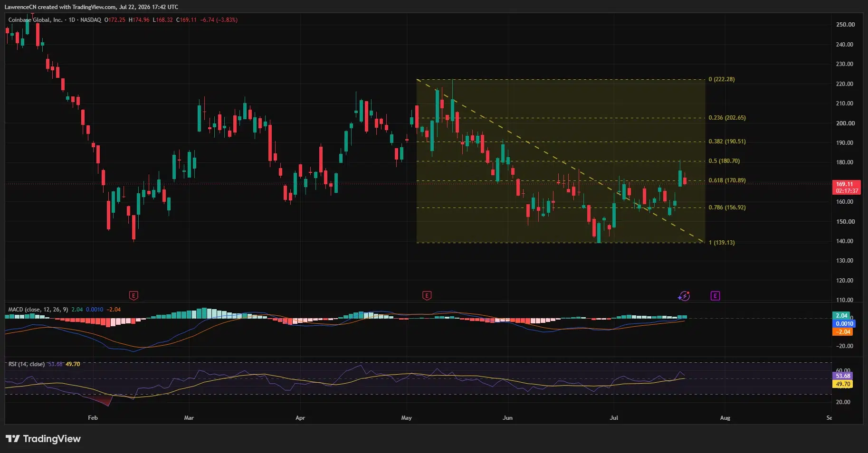Viewport: 868px width, 453px height.
Task: Click the high value H174.96
Action: (x=139, y=20)
